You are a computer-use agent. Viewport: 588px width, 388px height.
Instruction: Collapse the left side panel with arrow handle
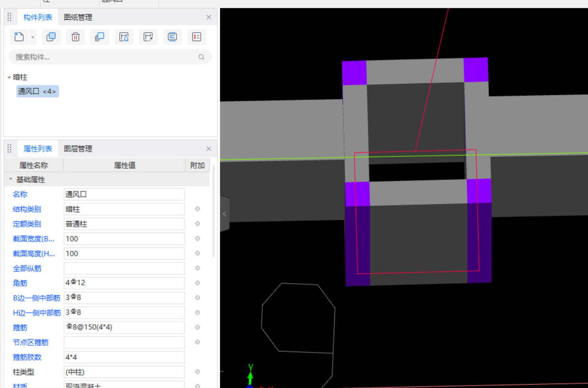225,214
